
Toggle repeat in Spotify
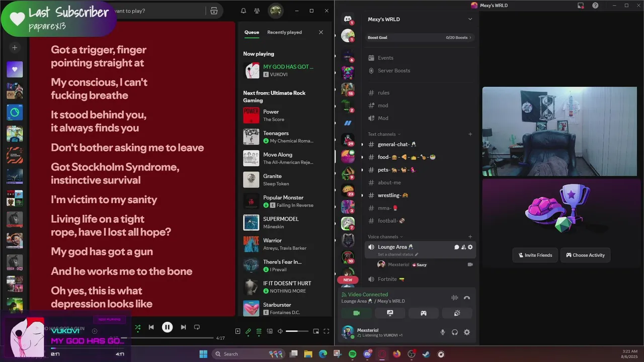[197, 327]
